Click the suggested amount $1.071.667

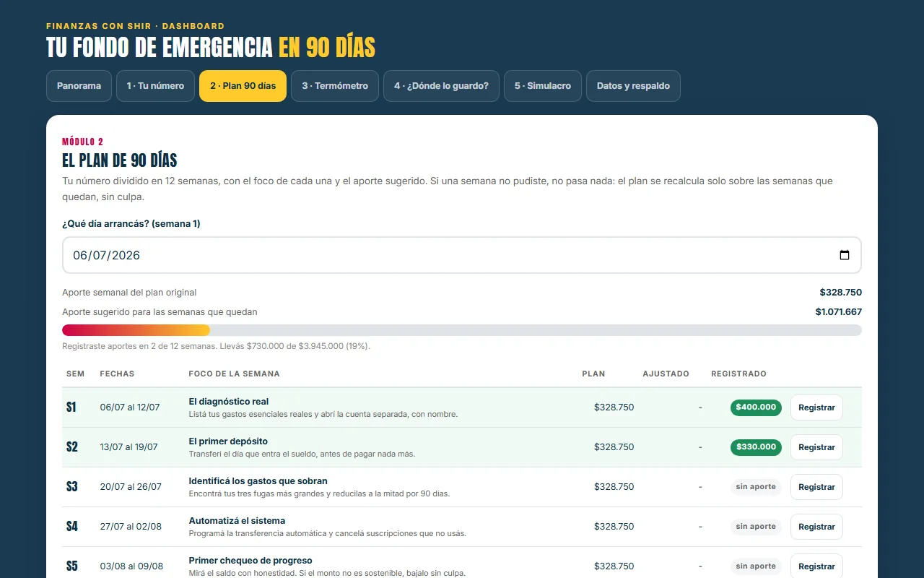(839, 312)
